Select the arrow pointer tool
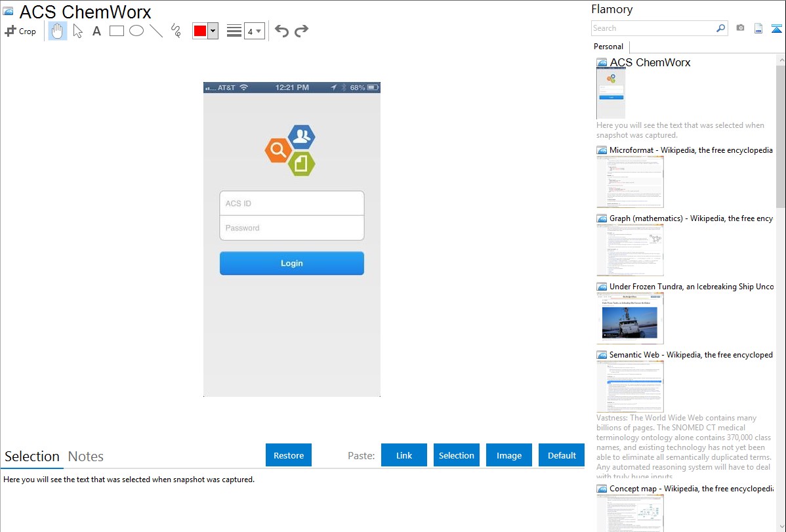786x532 pixels. pyautogui.click(x=77, y=31)
